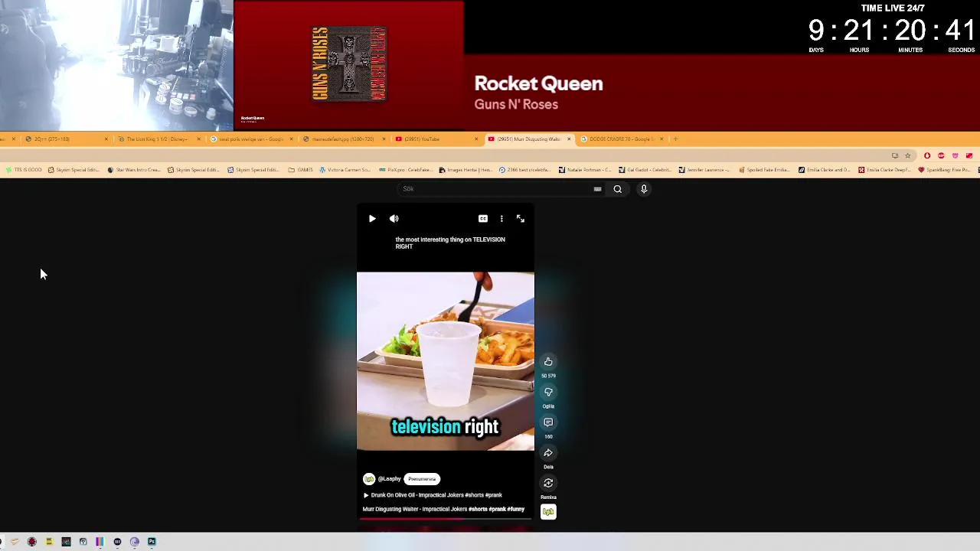The width and height of the screenshot is (980, 551).
Task: Open the @Laaphy channel link
Action: [390, 479]
